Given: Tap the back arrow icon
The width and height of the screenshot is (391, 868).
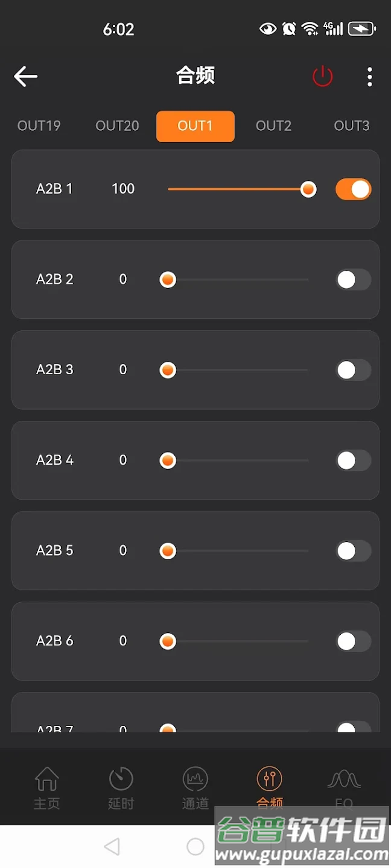Looking at the screenshot, I should (x=25, y=77).
